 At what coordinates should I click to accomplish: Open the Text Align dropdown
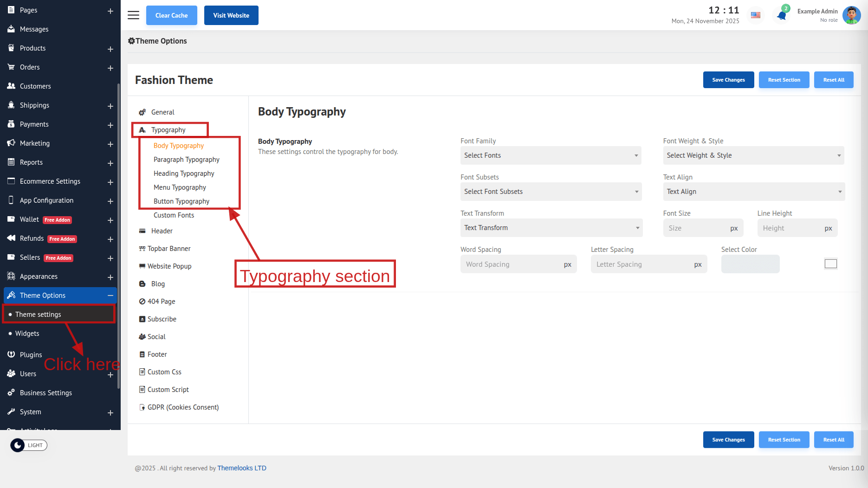click(x=753, y=192)
